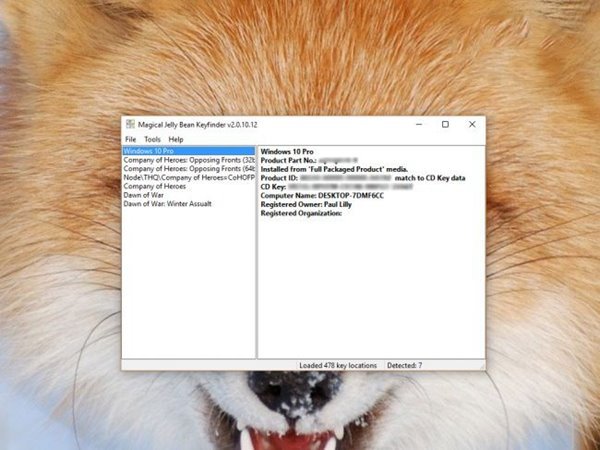Maximize the Keyfinder window
Screen dimensions: 600x450
(x=445, y=124)
